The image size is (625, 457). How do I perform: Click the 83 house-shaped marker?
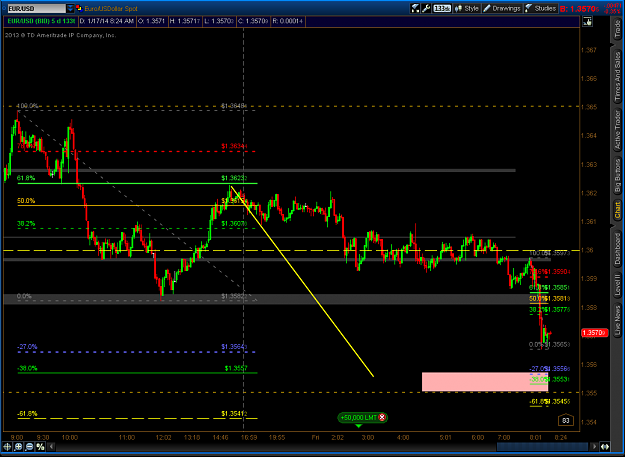(x=565, y=420)
